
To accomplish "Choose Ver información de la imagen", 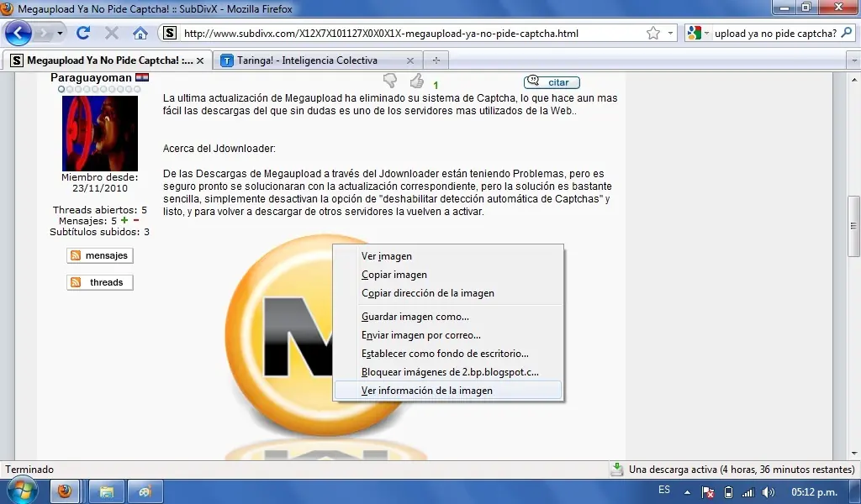I will (448, 391).
